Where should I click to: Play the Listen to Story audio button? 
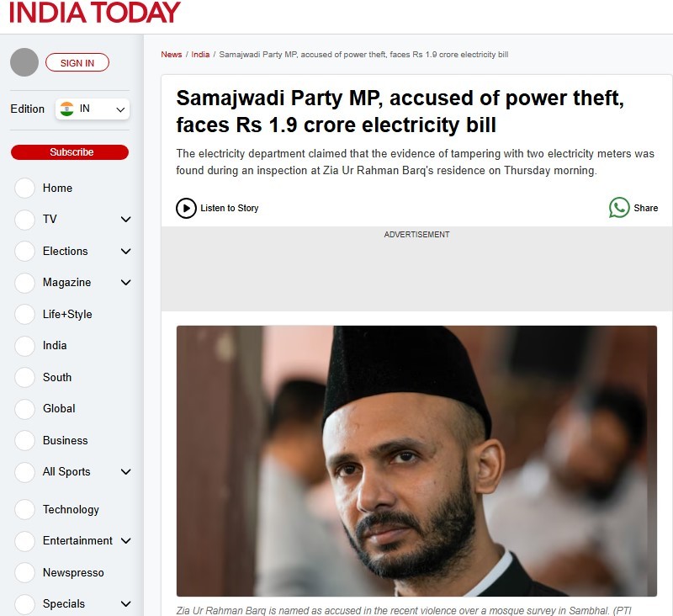click(186, 208)
